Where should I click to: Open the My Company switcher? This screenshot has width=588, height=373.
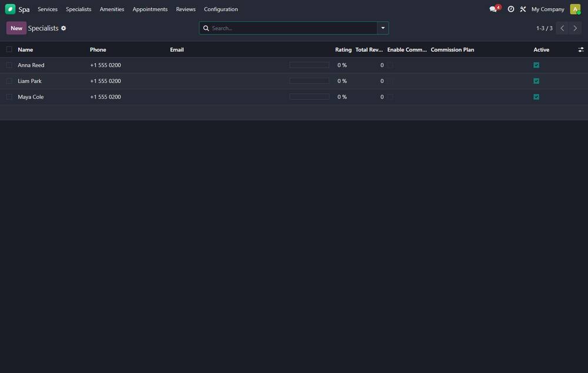tap(547, 9)
